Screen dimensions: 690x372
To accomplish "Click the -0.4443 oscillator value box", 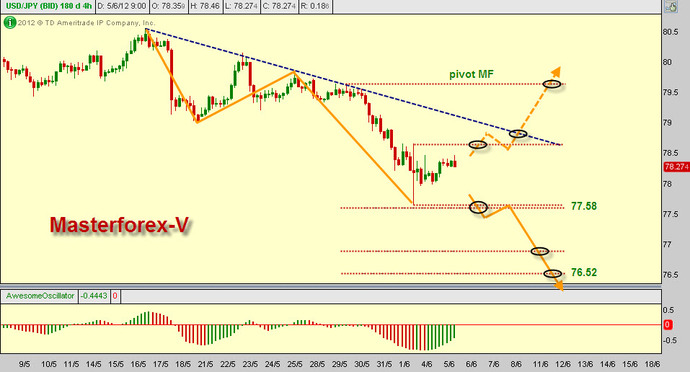I will pos(94,296).
